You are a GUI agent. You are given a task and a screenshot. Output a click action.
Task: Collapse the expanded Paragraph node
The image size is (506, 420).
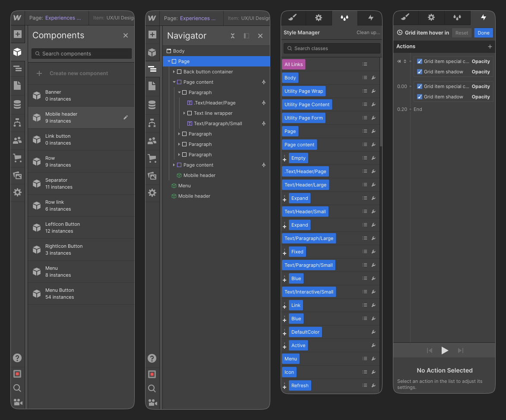click(179, 92)
